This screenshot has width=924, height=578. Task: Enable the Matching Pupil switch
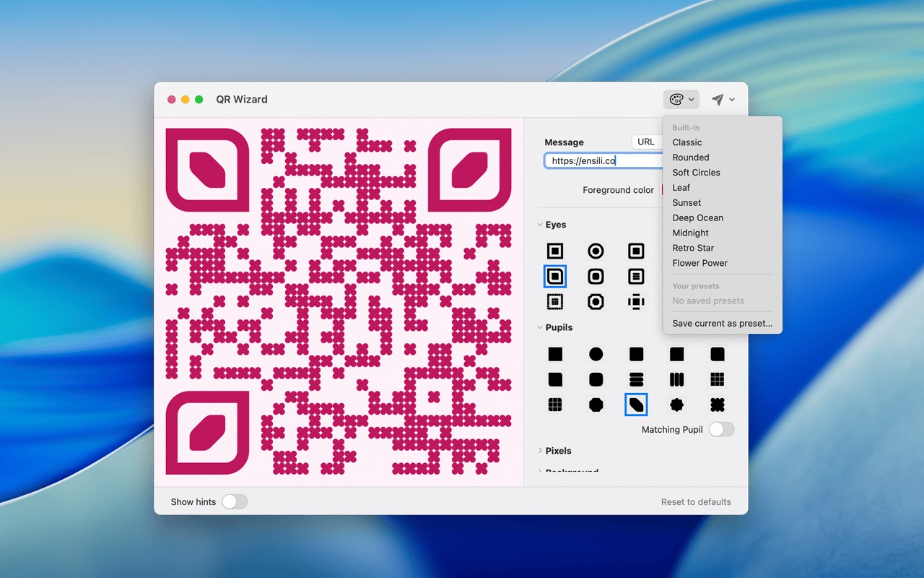721,429
